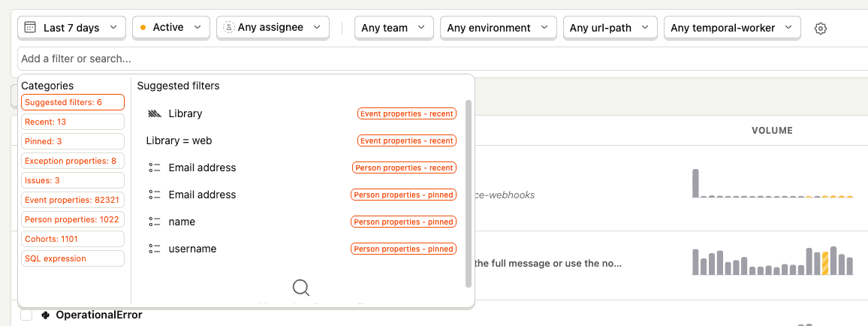Click the Categories heading
The height and width of the screenshot is (326, 868).
coord(47,86)
